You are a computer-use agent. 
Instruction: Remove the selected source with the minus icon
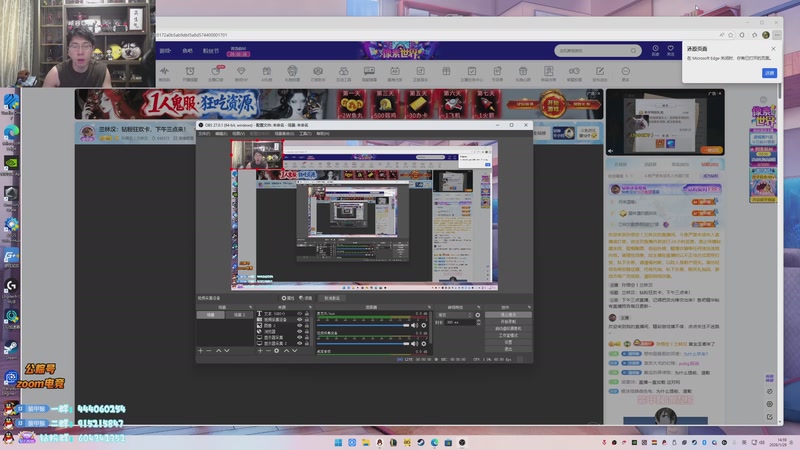[268, 351]
